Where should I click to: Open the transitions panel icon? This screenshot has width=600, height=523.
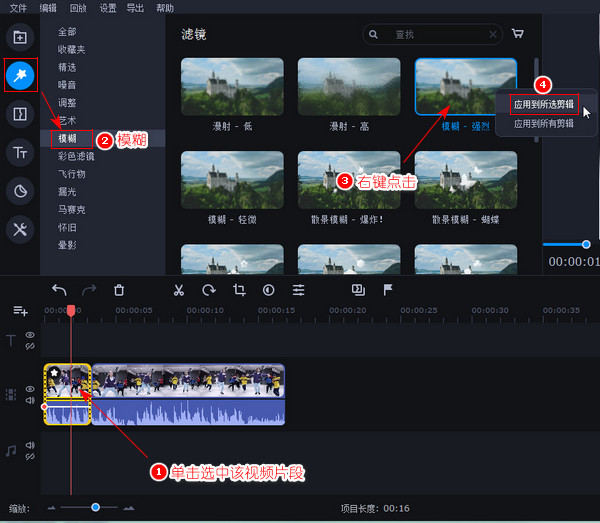click(20, 114)
